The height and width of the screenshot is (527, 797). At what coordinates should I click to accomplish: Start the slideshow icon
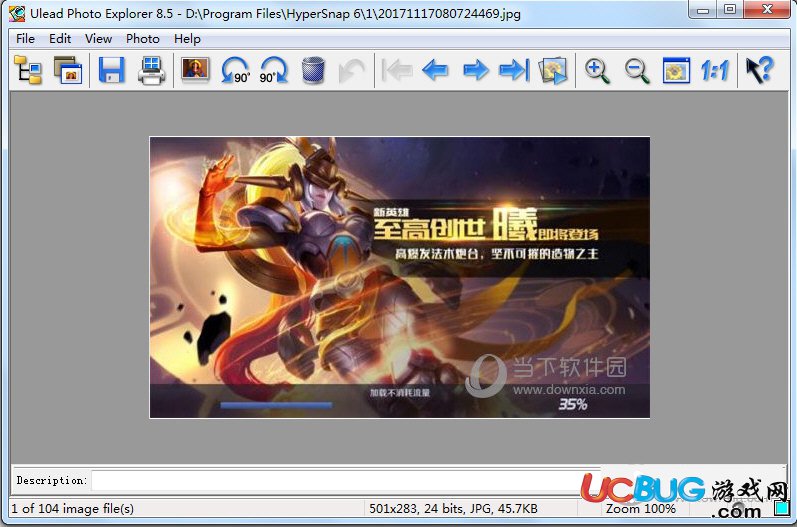point(553,70)
